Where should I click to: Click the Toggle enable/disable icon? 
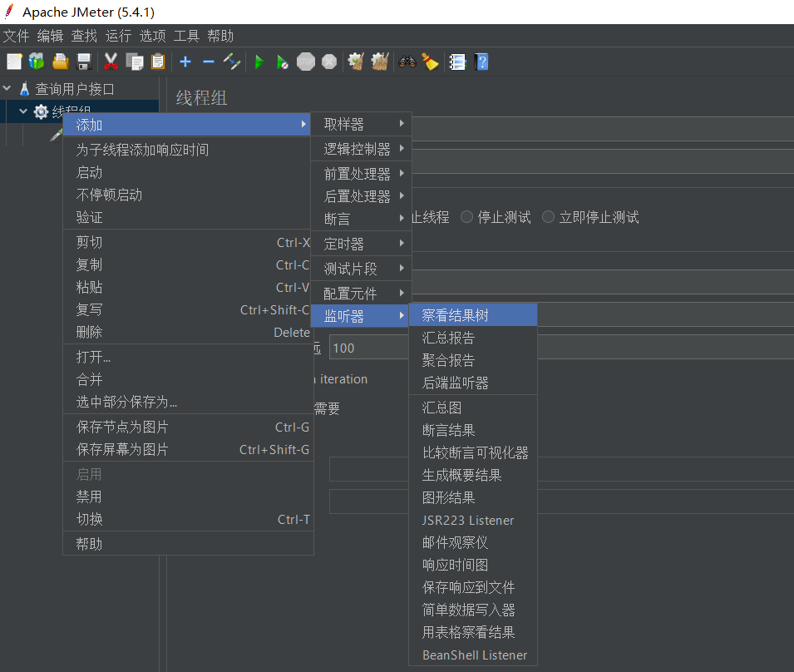(x=232, y=62)
